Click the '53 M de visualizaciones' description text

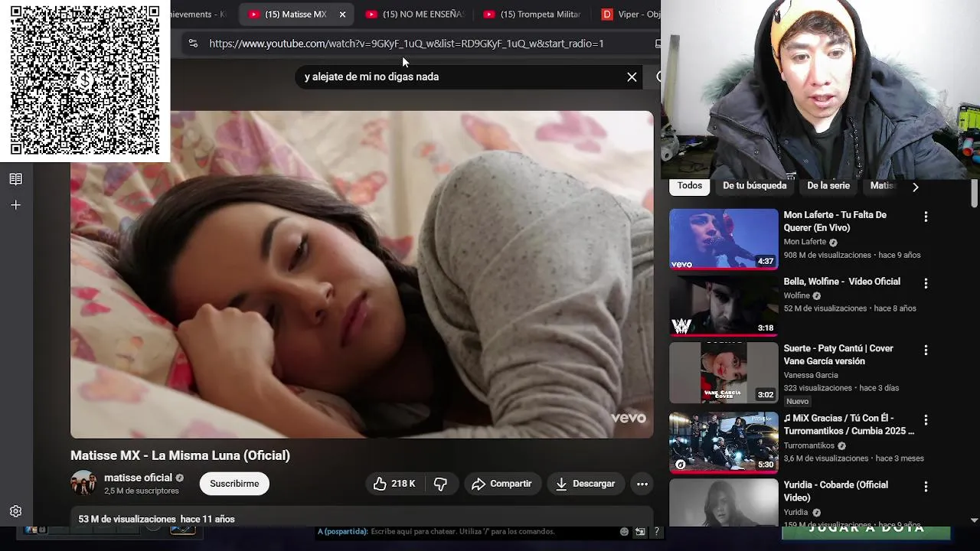point(127,519)
